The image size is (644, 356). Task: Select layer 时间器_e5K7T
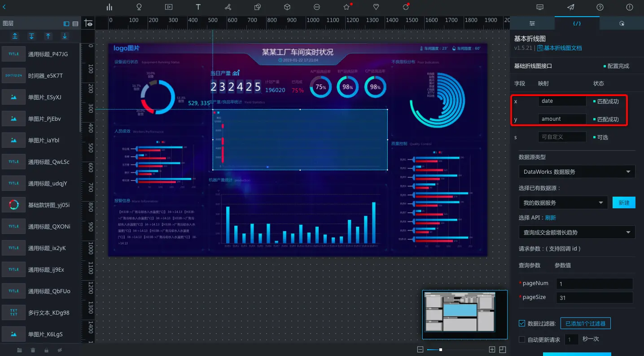pos(40,75)
